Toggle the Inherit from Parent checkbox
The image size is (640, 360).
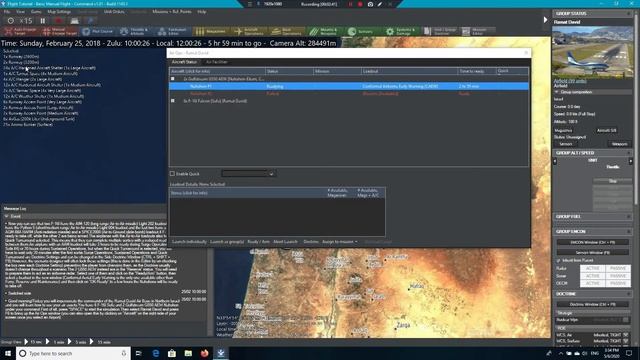pyautogui.click(x=558, y=260)
